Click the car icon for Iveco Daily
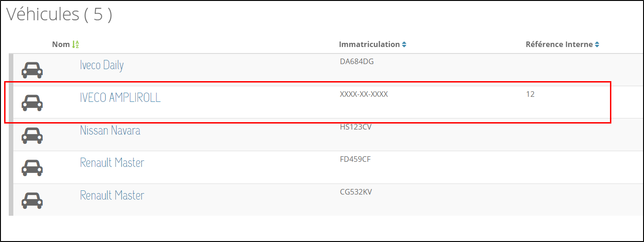The height and width of the screenshot is (242, 644). pos(32,70)
